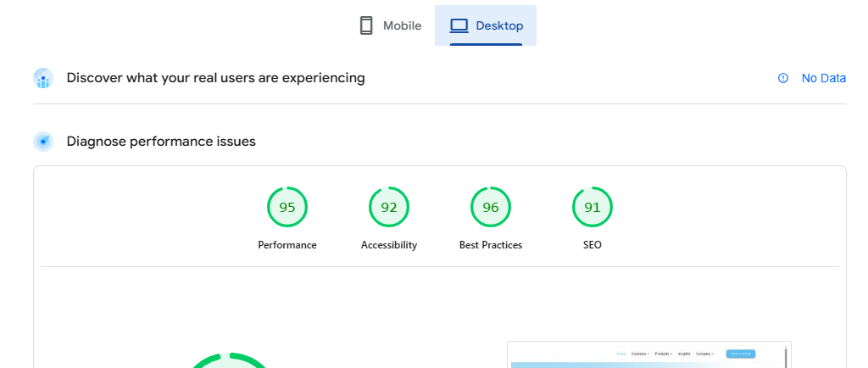Open the Accessibility score gauge 92

(389, 207)
